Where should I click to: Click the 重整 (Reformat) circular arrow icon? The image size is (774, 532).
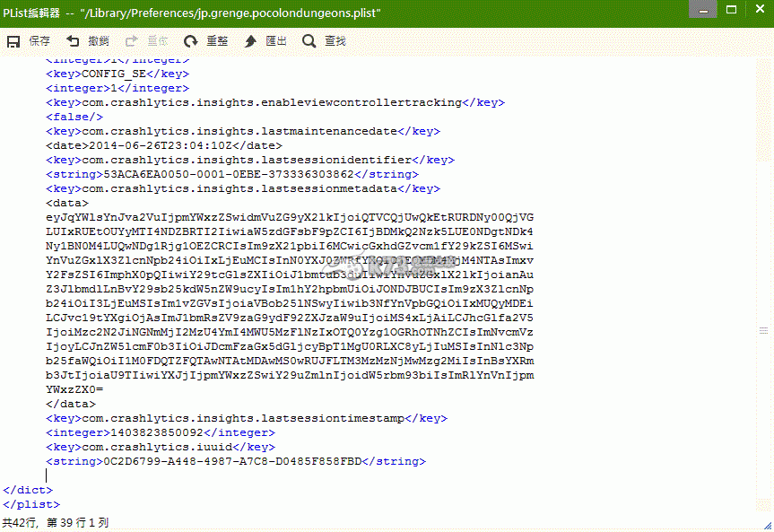click(191, 41)
